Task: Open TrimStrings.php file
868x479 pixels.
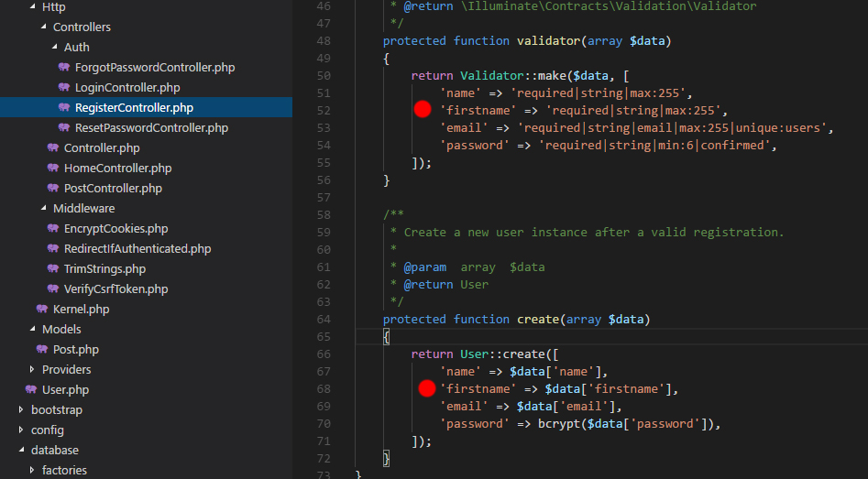Action: [104, 269]
